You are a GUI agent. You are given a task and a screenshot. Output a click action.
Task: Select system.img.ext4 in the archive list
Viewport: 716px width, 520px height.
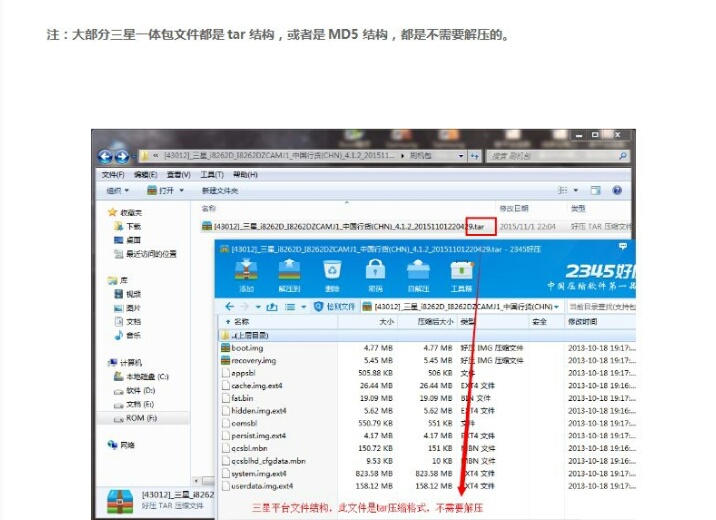[254, 474]
